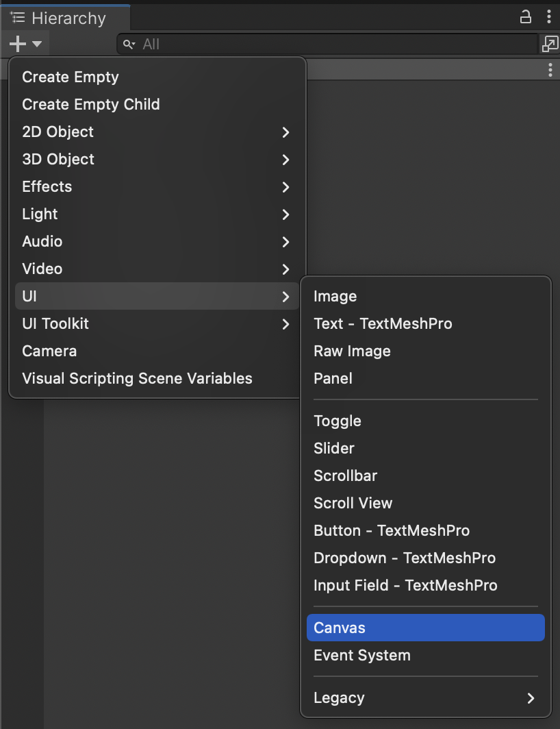Focus the Hierarchy search field
560x729 pixels.
point(329,44)
